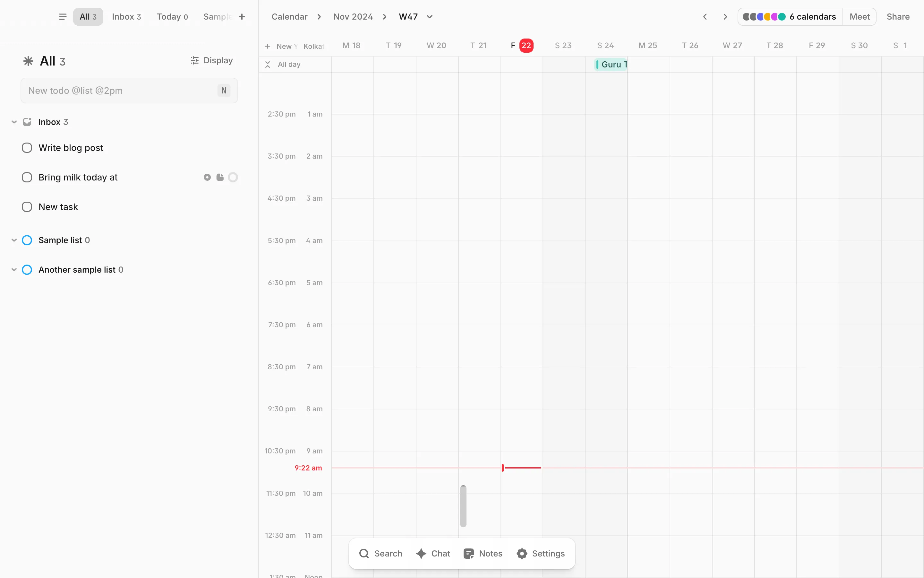The image size is (924, 578).
Task: Open the sidebar list menu icon
Action: coord(63,17)
